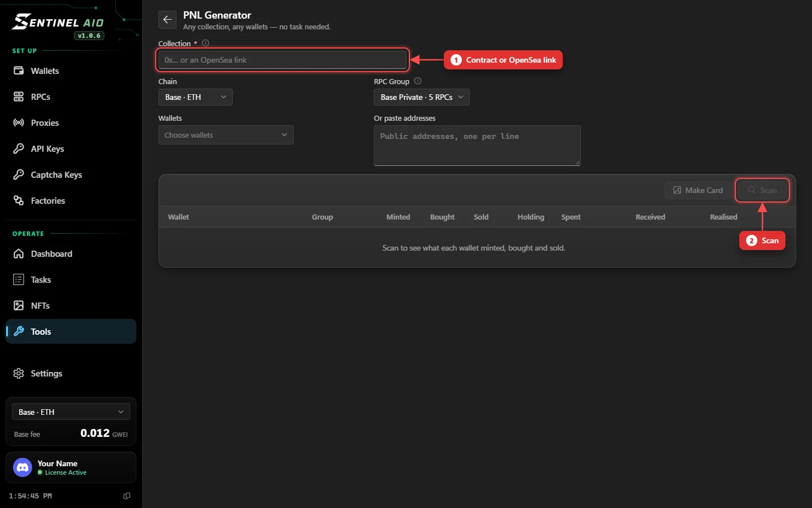812x508 pixels.
Task: Click the Your Name profile label
Action: (x=58, y=463)
